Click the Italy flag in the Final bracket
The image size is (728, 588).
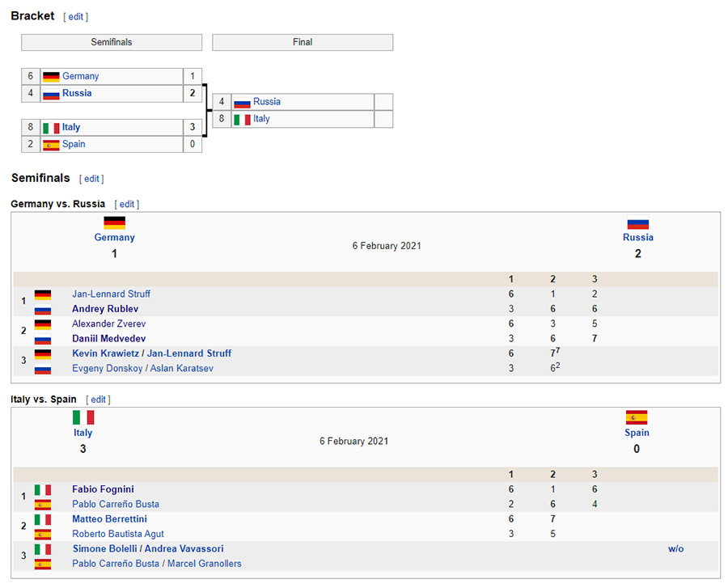click(x=242, y=120)
